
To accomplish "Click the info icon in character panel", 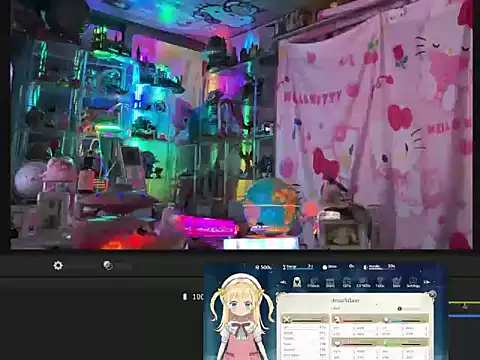I will pos(400,309).
